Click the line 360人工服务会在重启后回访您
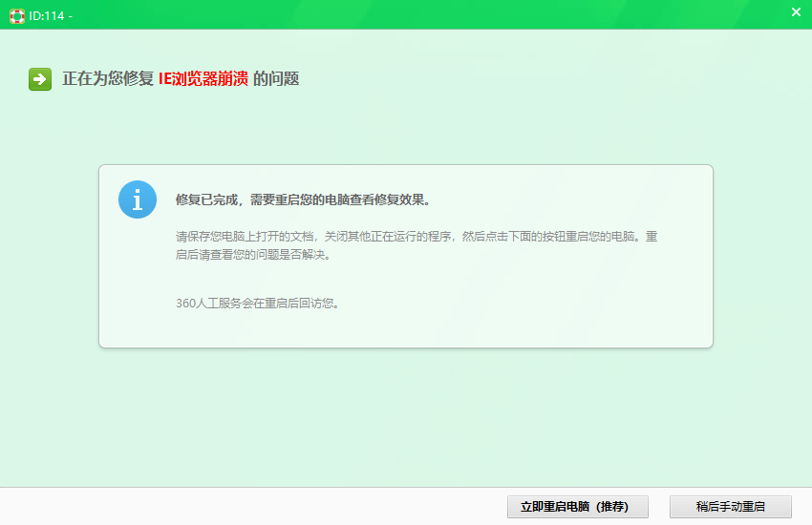This screenshot has width=812, height=525. [257, 304]
